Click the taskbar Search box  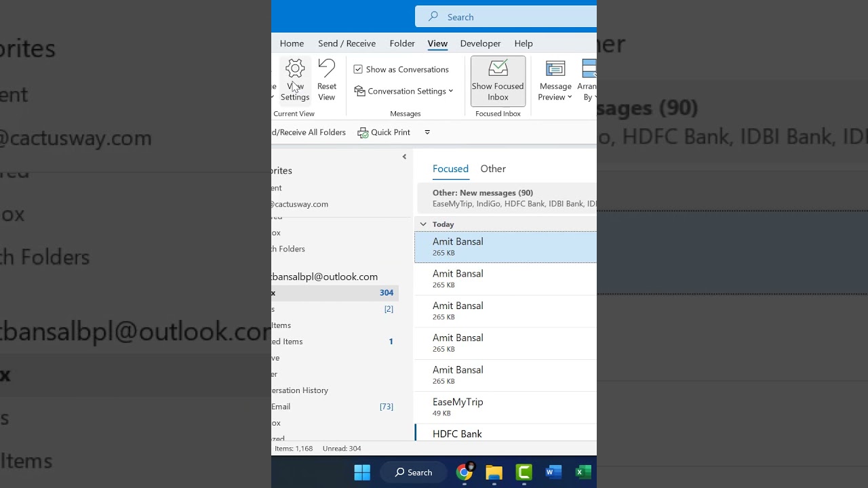coord(413,472)
